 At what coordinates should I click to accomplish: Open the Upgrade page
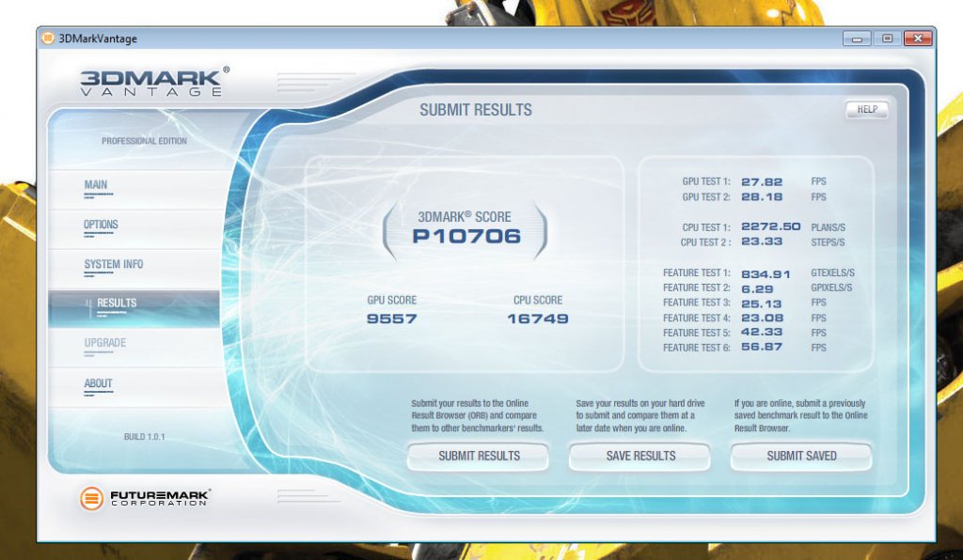point(134,347)
